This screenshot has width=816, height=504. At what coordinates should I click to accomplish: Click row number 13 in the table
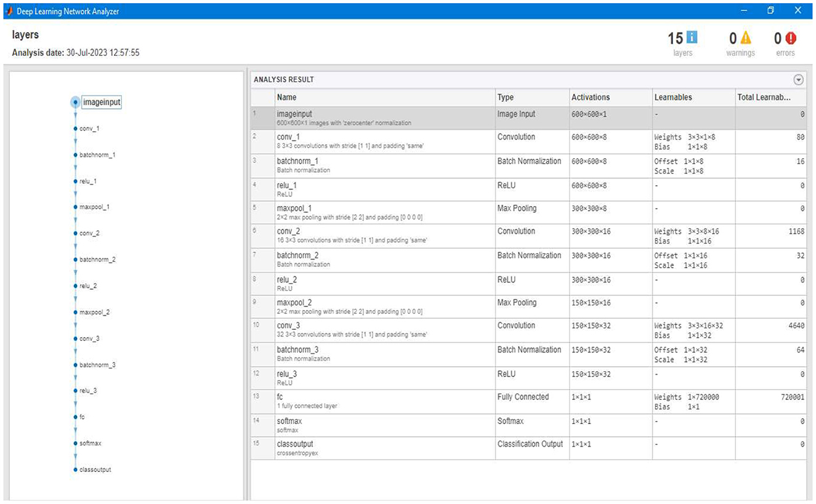[x=257, y=398]
